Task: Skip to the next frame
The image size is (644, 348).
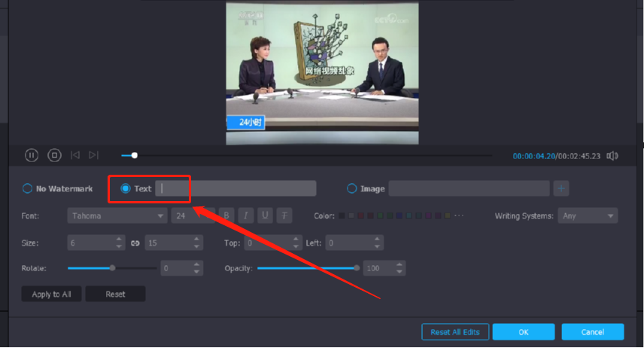Action: pyautogui.click(x=93, y=155)
